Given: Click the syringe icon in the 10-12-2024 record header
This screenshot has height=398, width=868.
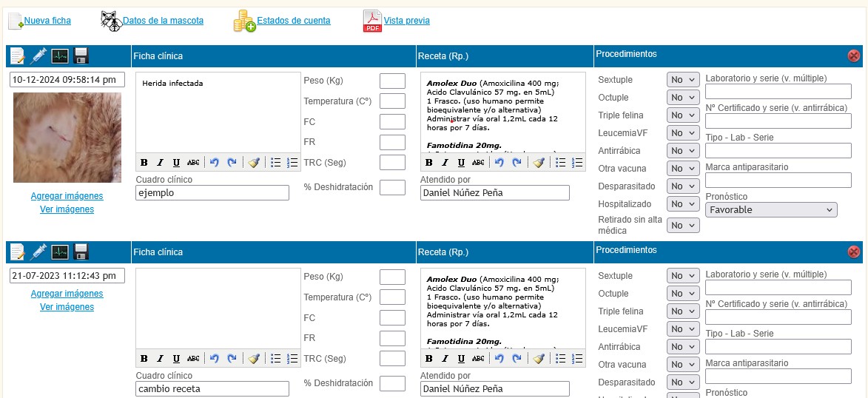Looking at the screenshot, I should coord(38,56).
